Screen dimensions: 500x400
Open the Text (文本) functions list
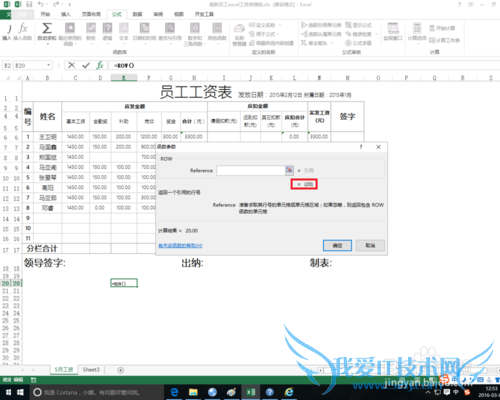pyautogui.click(x=124, y=32)
